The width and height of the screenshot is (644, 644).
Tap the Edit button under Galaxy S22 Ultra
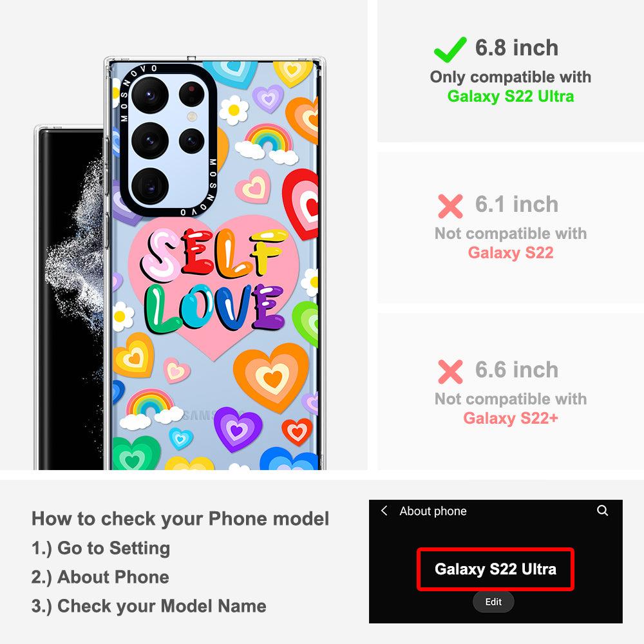click(x=493, y=601)
